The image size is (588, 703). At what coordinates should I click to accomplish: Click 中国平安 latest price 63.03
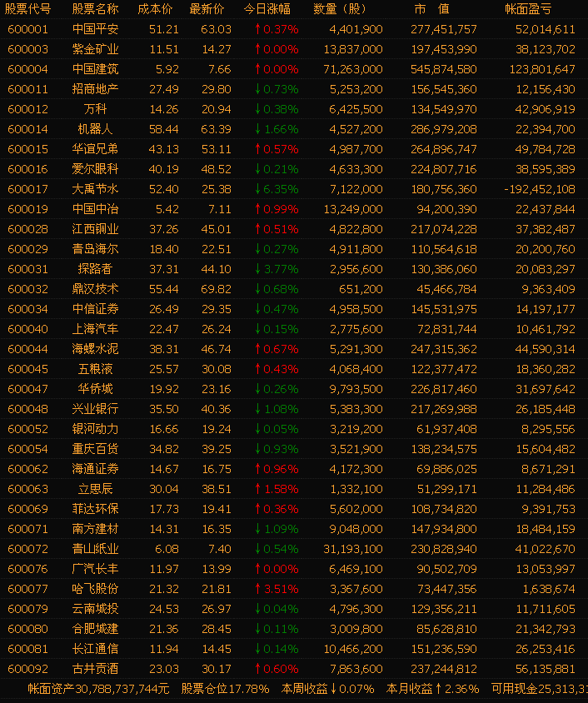(216, 29)
